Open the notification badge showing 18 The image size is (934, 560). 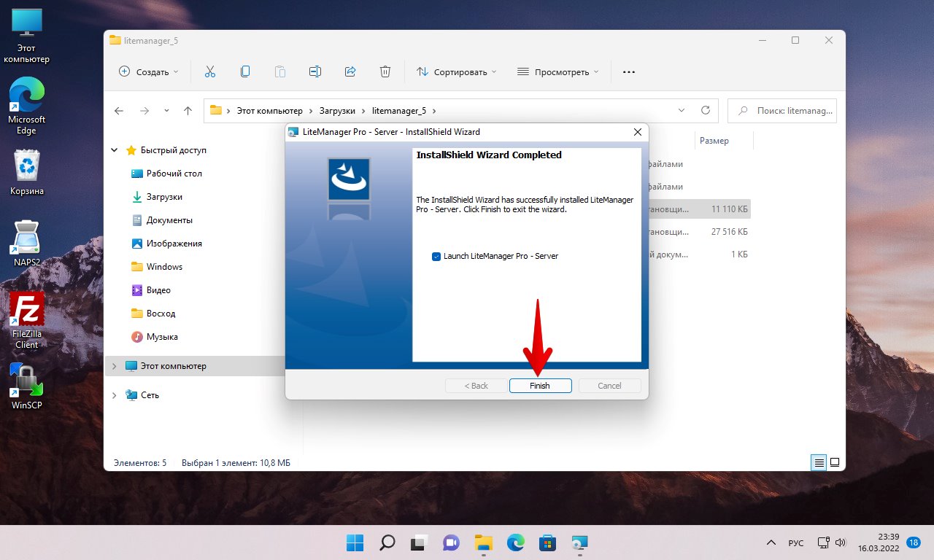tap(913, 542)
